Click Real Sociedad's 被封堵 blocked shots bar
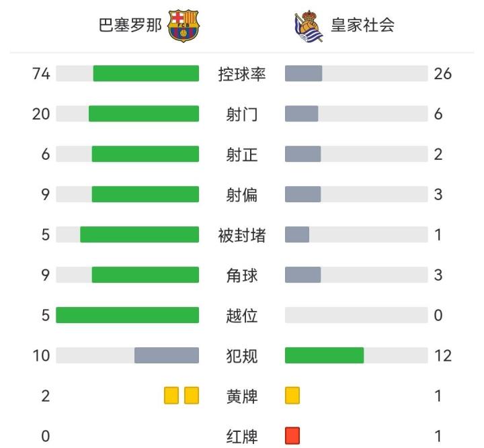484x448 pixels. (297, 234)
